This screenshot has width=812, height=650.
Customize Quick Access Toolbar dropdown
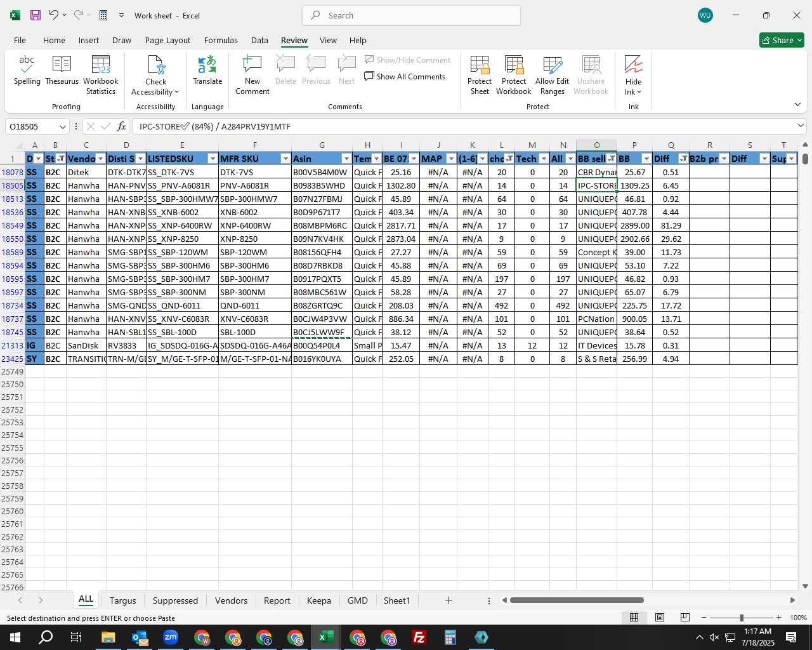[121, 15]
